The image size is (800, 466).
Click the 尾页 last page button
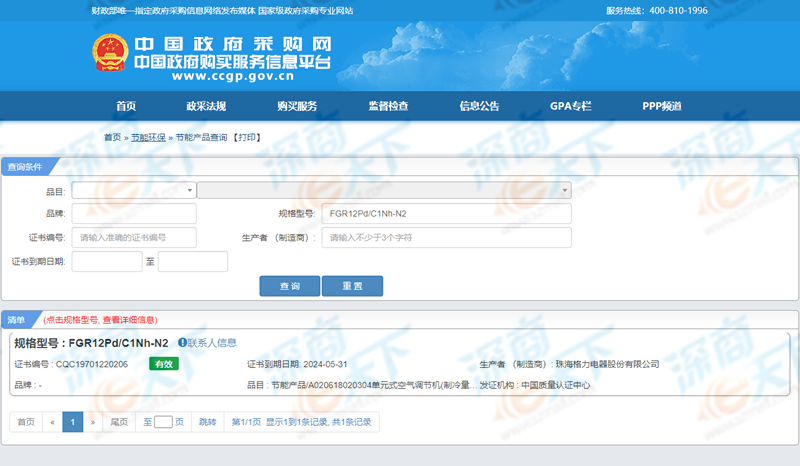click(119, 422)
